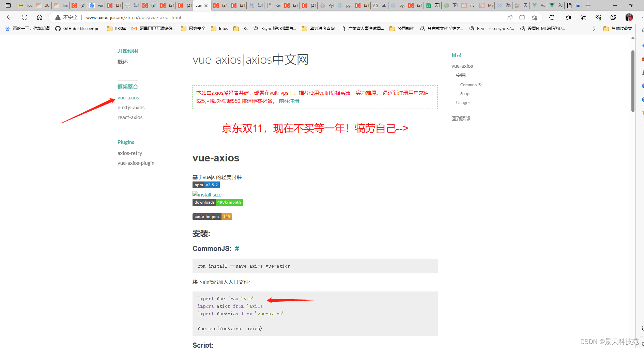This screenshot has width=644, height=348.
Task: Click the browser screenshot shield icon
Action: coord(613,17)
